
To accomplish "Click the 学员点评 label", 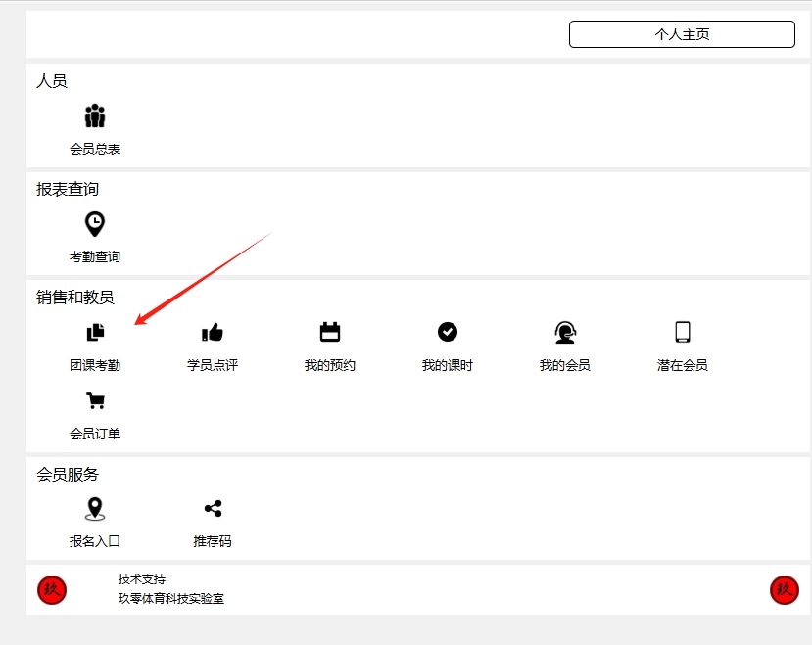I will click(213, 365).
